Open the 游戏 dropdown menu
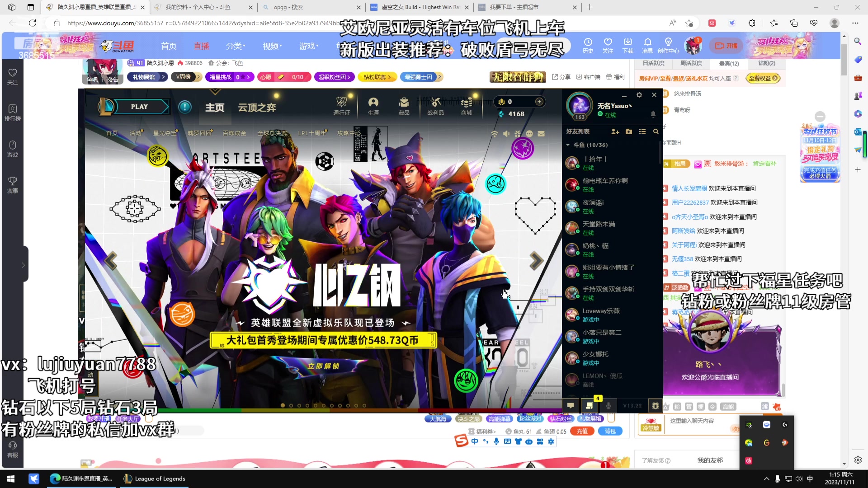Screen dimensions: 868x488 pos(309,46)
